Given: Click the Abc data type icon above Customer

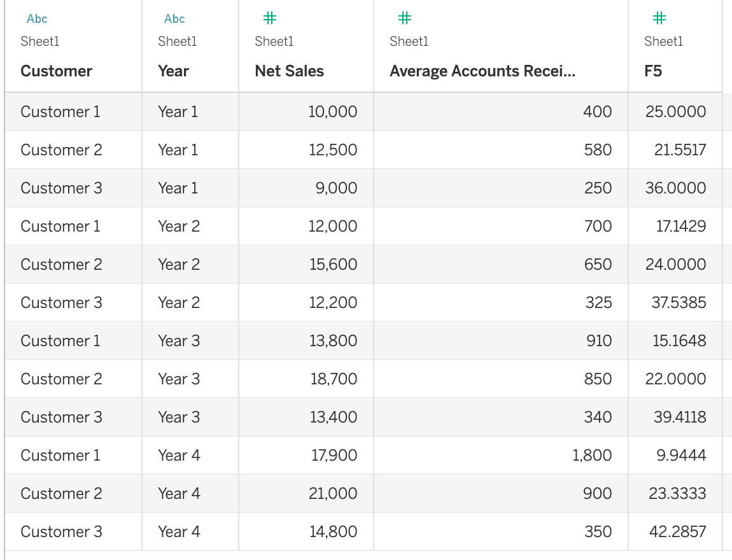Looking at the screenshot, I should click(x=36, y=18).
